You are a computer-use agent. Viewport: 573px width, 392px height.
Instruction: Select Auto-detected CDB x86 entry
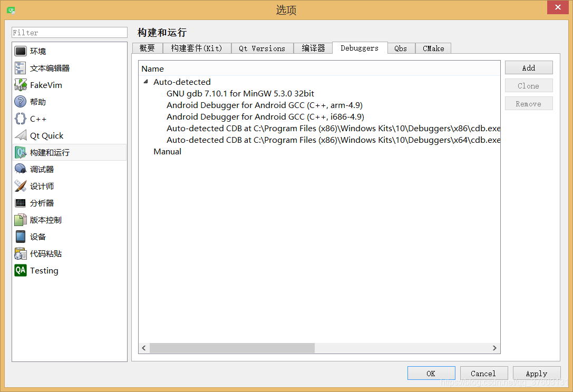coord(333,129)
